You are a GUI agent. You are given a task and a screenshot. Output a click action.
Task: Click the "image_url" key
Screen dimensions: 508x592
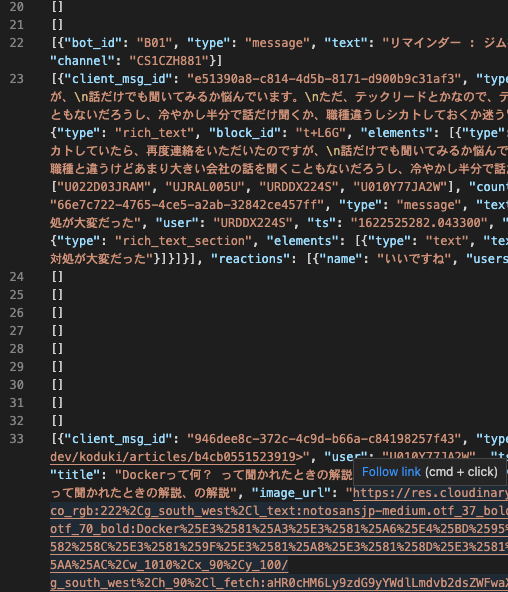291,493
